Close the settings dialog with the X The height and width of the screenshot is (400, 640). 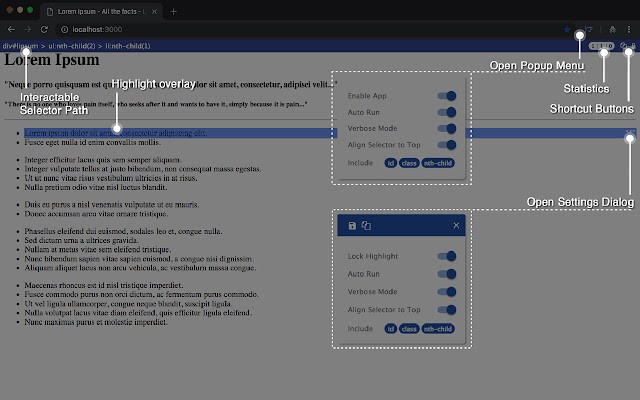(456, 226)
